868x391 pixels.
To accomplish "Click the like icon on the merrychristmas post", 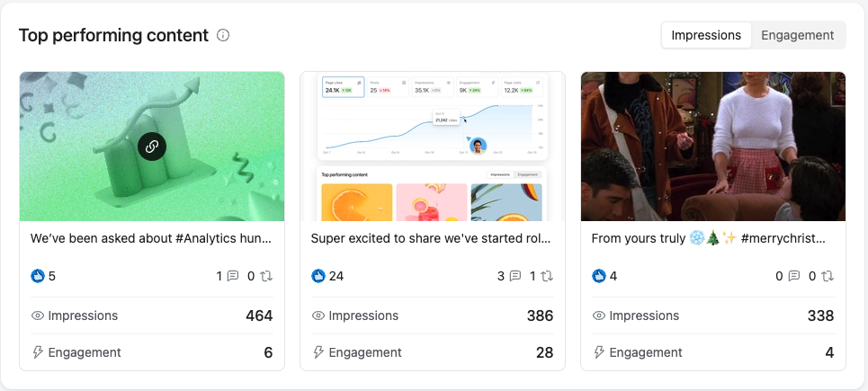I will coord(599,276).
